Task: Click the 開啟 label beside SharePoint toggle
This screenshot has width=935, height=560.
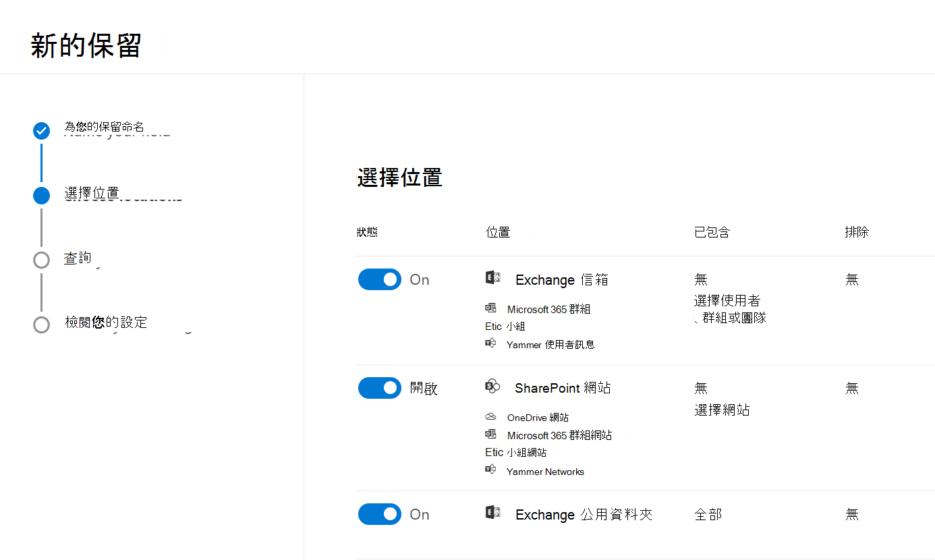Action: pos(424,389)
